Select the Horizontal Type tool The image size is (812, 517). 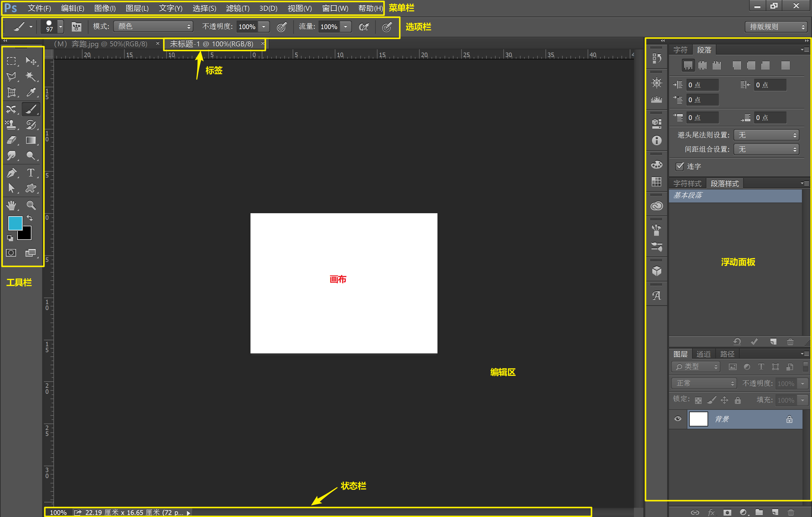point(31,173)
